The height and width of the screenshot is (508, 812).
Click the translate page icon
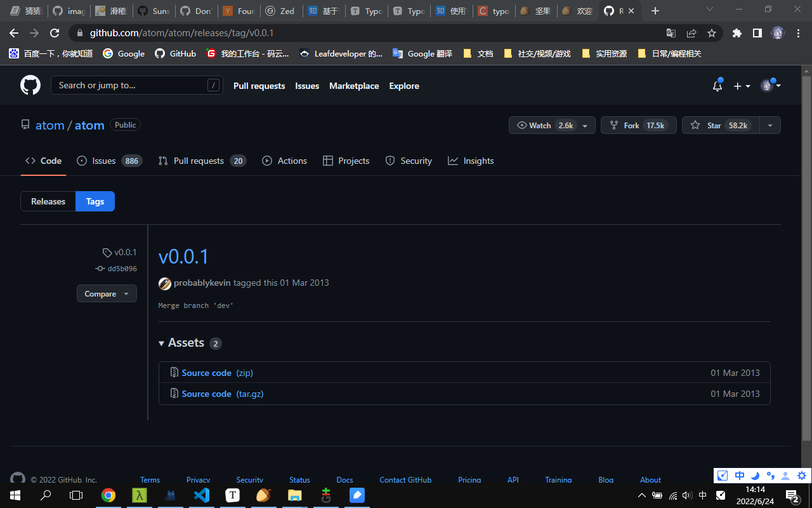(671, 33)
